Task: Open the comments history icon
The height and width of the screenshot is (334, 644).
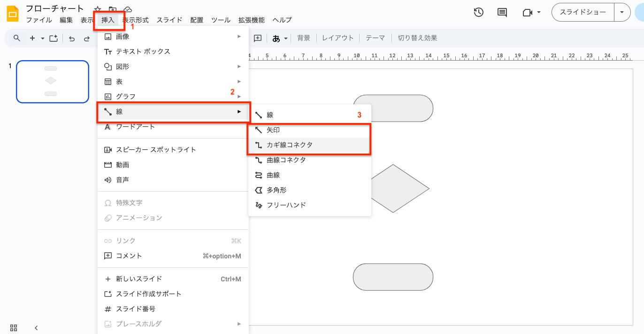Action: (502, 13)
